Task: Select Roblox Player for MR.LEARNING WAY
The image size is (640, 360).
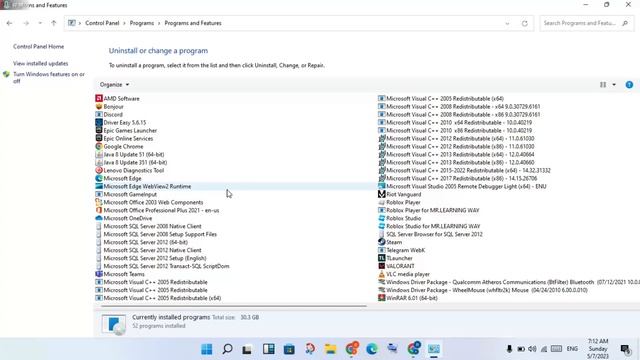Action: (x=433, y=210)
